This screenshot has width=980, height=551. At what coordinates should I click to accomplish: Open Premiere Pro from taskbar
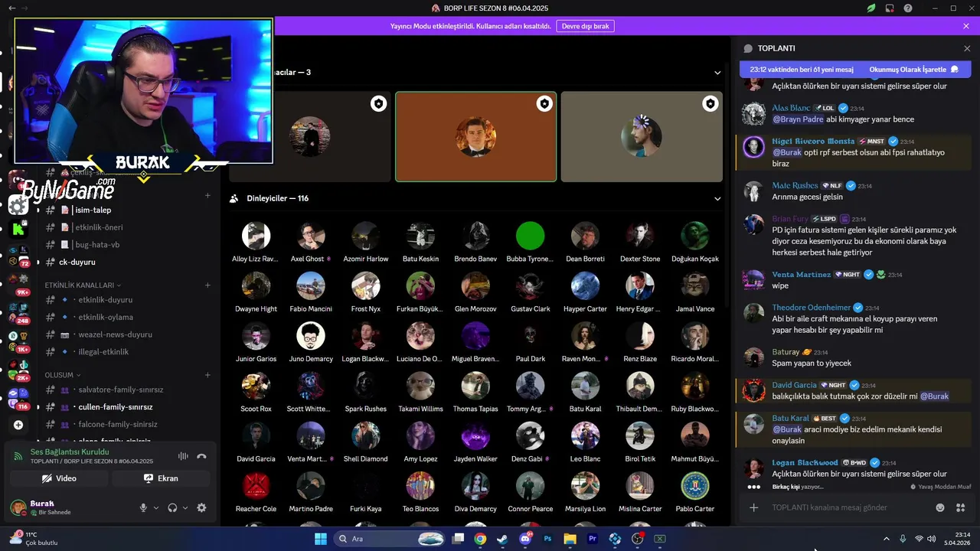tap(593, 539)
